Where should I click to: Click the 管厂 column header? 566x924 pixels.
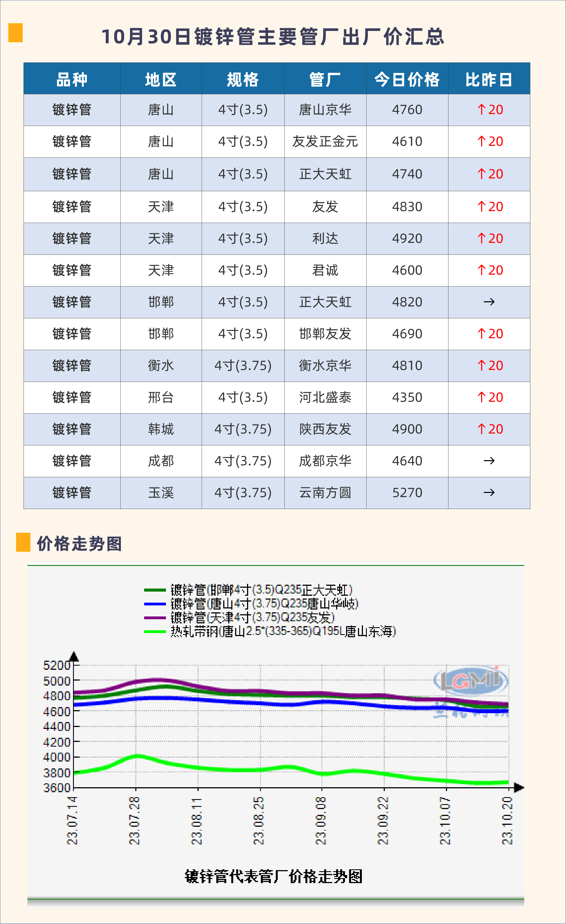(325, 80)
